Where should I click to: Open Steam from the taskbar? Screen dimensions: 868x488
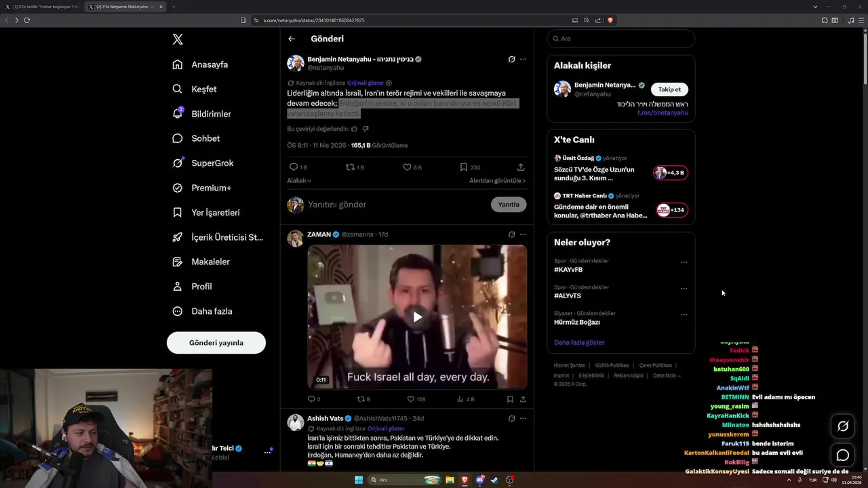pos(494,480)
